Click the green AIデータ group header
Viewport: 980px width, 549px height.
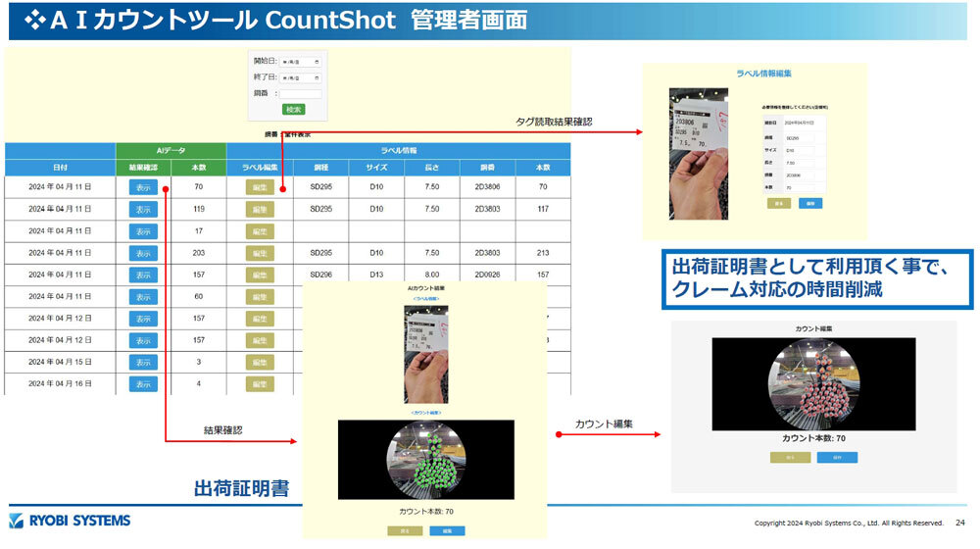[x=171, y=151]
